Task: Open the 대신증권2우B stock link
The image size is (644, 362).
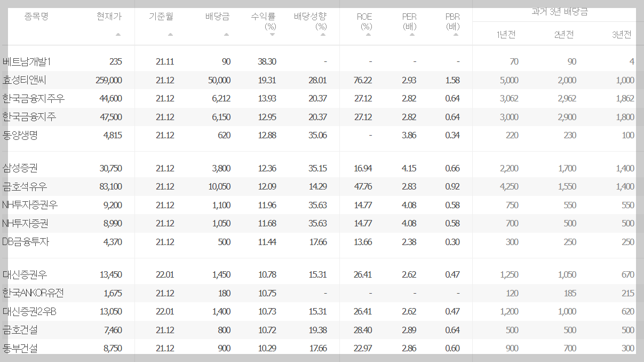Action: [x=30, y=312]
